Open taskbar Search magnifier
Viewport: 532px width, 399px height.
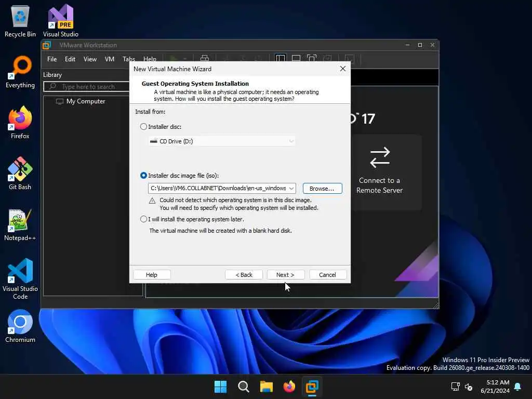243,387
